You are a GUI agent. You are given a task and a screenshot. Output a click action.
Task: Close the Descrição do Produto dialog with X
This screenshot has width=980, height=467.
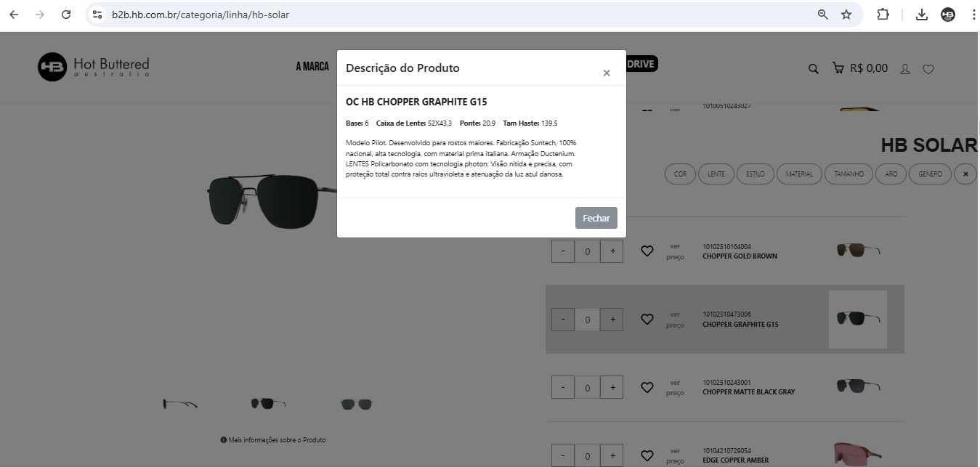(607, 73)
